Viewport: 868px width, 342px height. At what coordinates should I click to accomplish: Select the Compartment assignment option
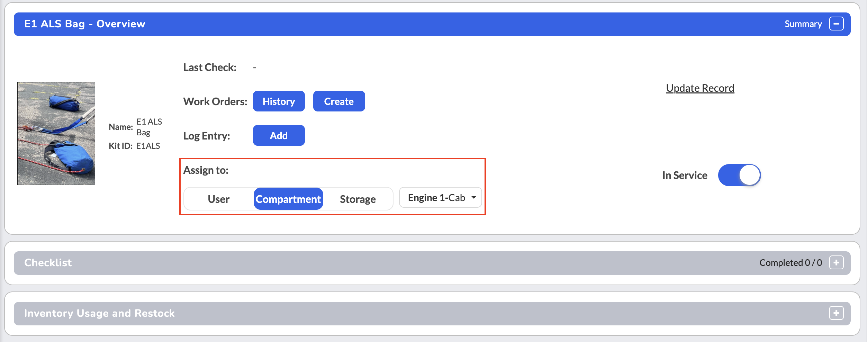click(x=288, y=199)
